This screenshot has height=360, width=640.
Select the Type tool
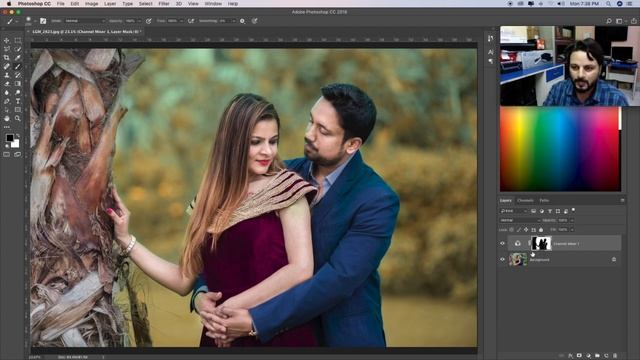pyautogui.click(x=18, y=101)
